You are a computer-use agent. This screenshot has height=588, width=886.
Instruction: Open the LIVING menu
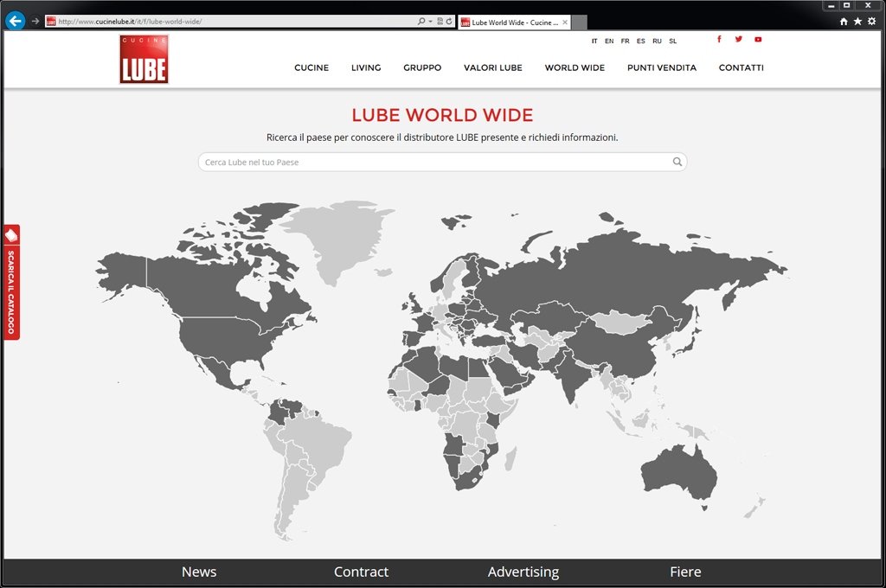(x=366, y=67)
